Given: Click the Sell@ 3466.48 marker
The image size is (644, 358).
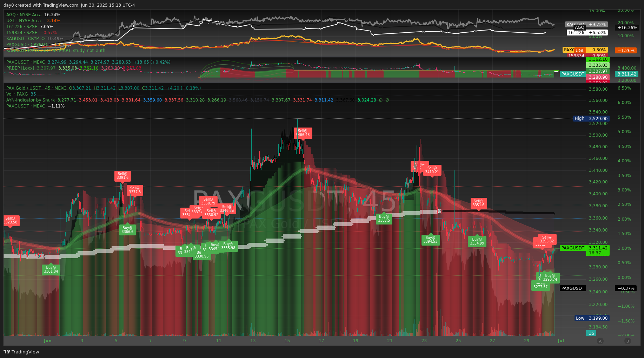Looking at the screenshot, I should click(303, 133).
